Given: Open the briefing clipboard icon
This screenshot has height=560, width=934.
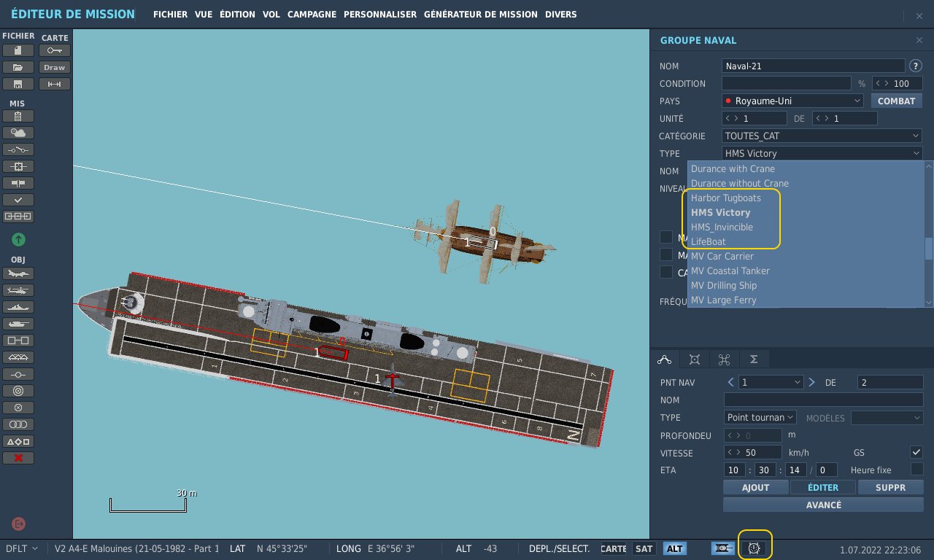Looking at the screenshot, I should (18, 116).
